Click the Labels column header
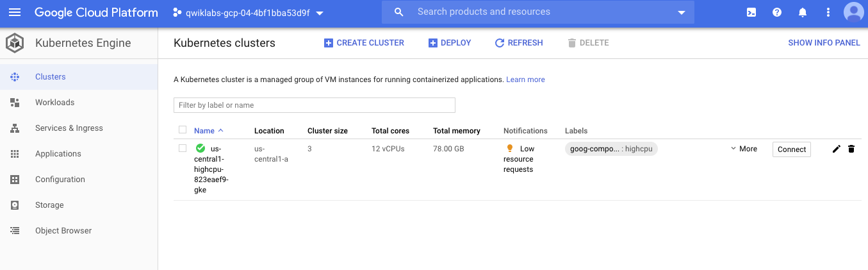Image resolution: width=868 pixels, height=270 pixels. (x=576, y=131)
